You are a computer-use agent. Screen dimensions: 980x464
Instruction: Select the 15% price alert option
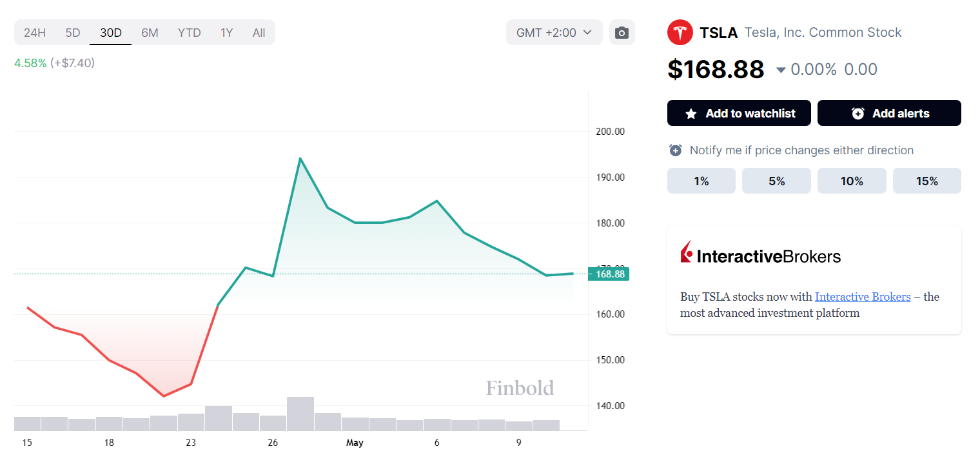(x=927, y=181)
